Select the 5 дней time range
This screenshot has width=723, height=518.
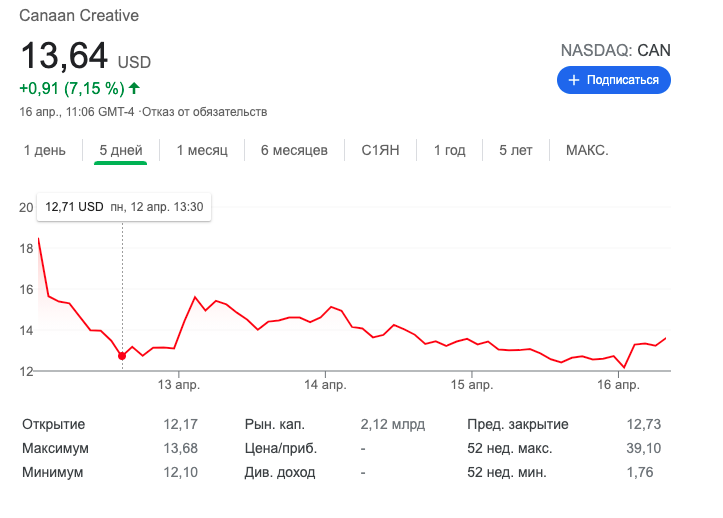click(x=120, y=150)
